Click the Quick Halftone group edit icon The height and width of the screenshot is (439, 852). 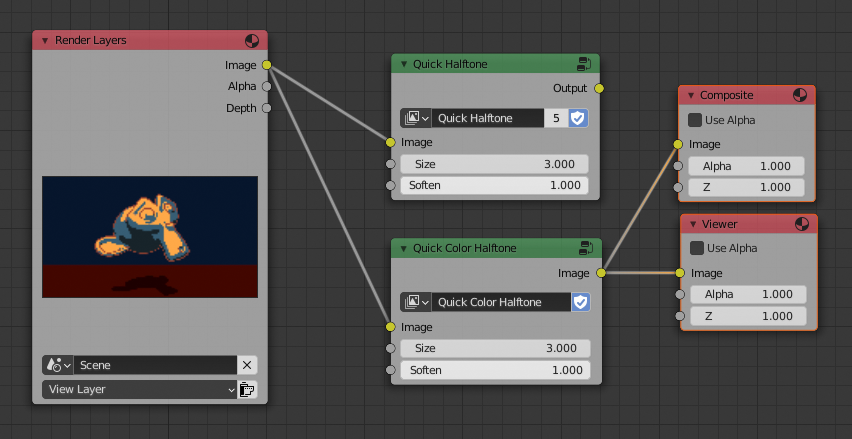point(584,64)
